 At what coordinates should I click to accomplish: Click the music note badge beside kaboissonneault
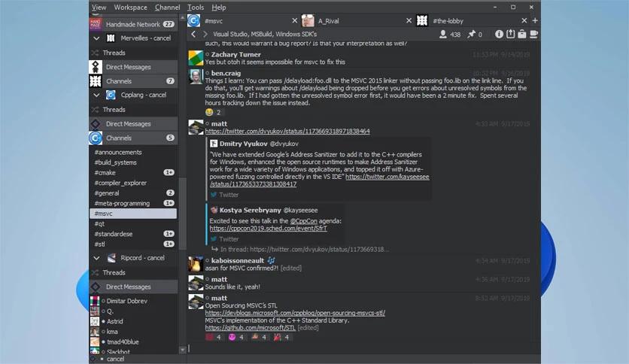271,260
